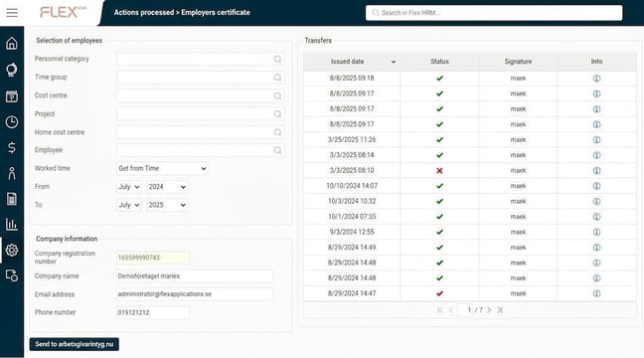
Task: Open the bar chart reports sidebar icon
Action: coord(12,225)
